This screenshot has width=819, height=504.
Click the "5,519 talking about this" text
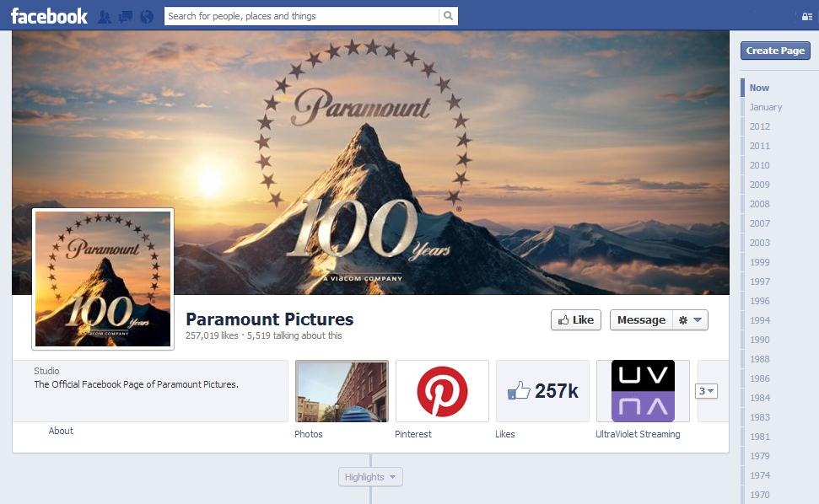click(294, 335)
